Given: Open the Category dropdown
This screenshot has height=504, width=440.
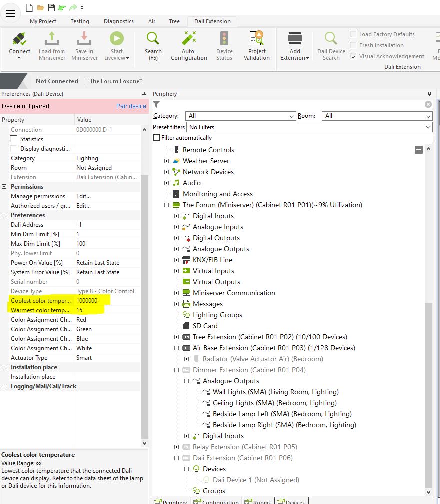Looking at the screenshot, I should tap(240, 116).
